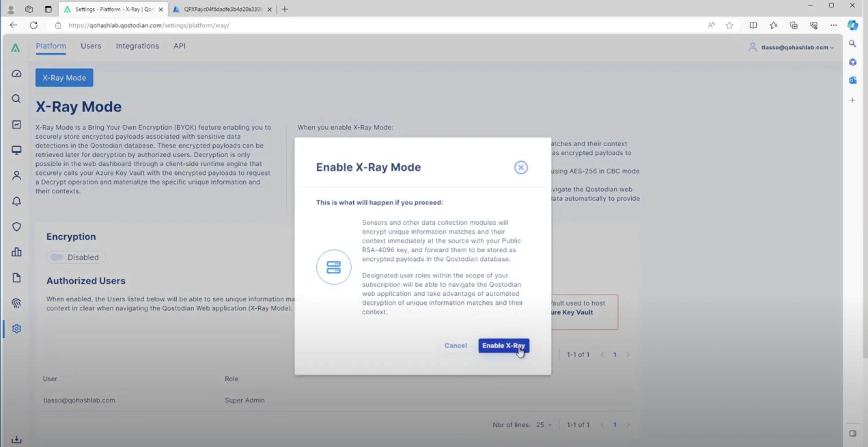Screen dimensions: 868x447
Task: Close the Settings - Platform browser tab
Action: click(x=161, y=9)
